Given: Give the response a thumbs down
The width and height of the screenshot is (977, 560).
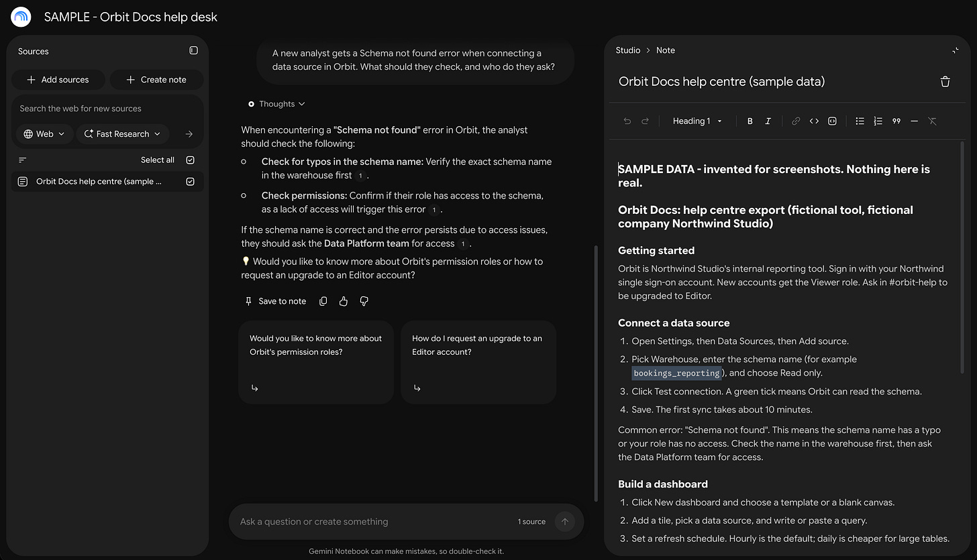Looking at the screenshot, I should (364, 302).
